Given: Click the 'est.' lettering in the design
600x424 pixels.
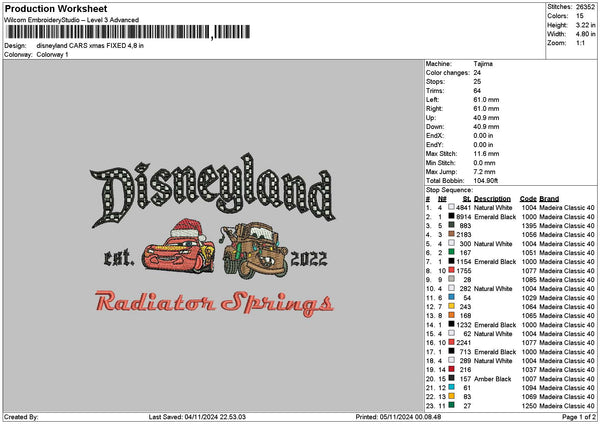Looking at the screenshot, I should coord(119,258).
